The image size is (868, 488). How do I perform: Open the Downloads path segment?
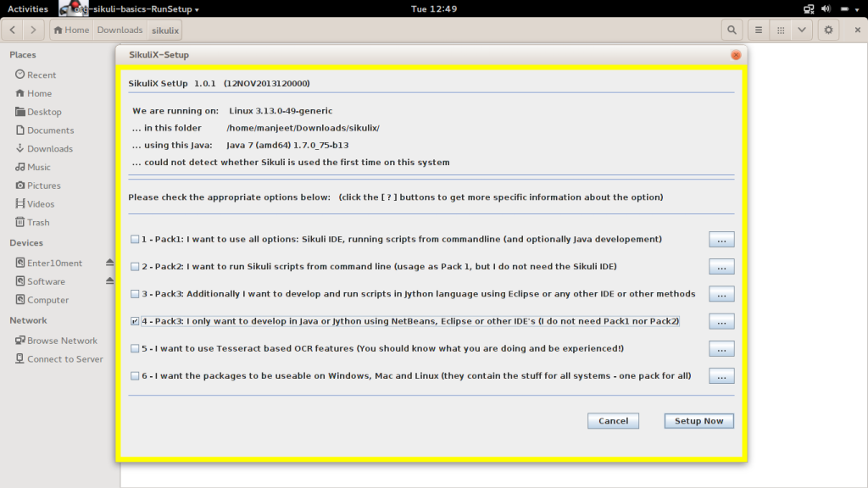[120, 30]
